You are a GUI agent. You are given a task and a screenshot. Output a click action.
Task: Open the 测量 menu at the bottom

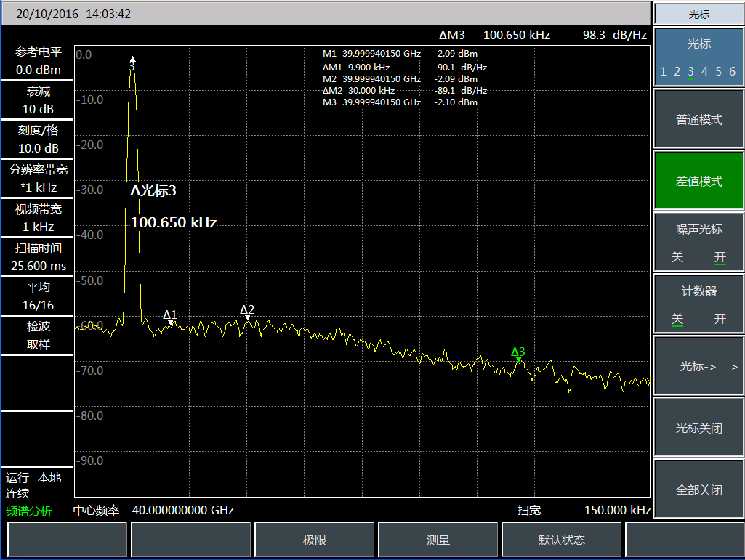(x=438, y=540)
